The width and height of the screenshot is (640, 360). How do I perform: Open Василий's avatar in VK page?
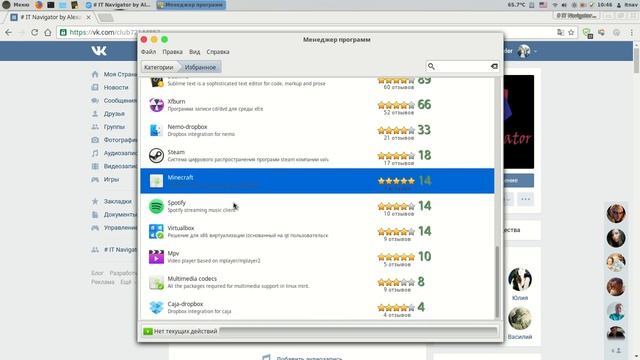[x=520, y=318]
